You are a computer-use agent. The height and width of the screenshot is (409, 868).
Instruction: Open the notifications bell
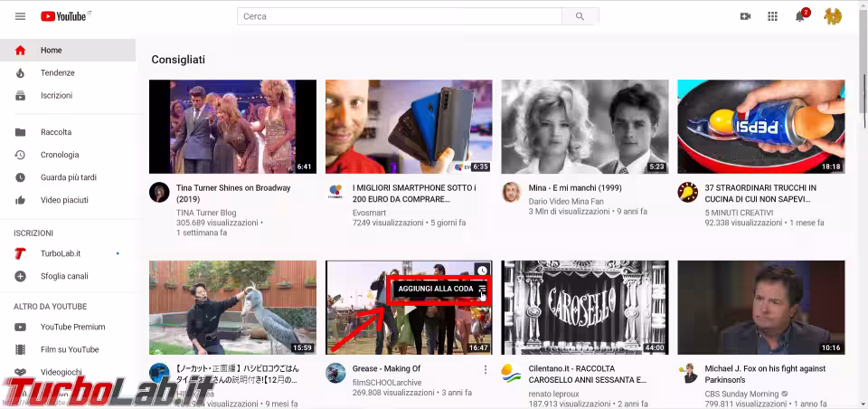800,16
